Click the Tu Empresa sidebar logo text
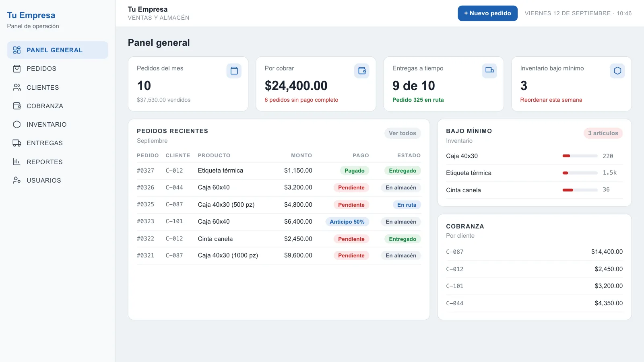The height and width of the screenshot is (362, 644). 31,15
